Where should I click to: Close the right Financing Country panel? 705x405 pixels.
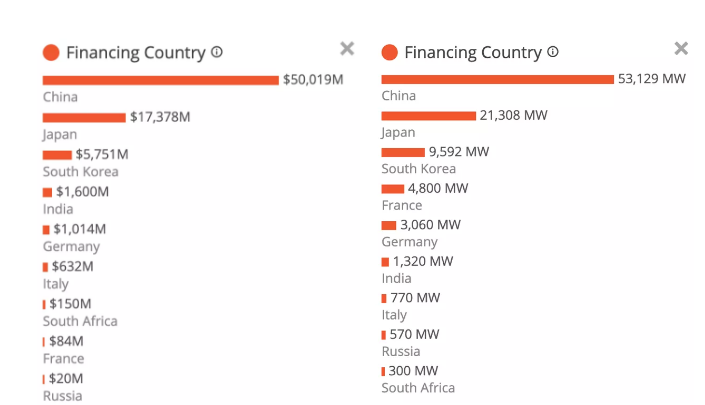tap(681, 48)
